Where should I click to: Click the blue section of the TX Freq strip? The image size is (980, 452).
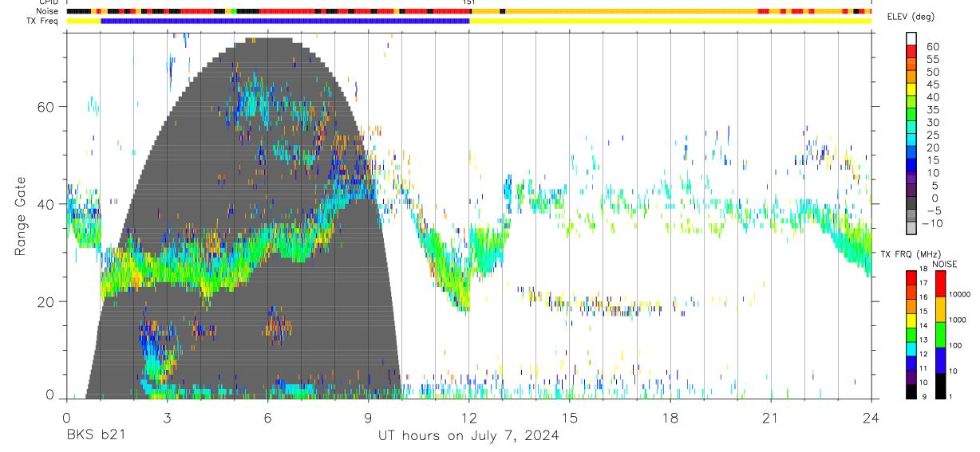pyautogui.click(x=285, y=21)
